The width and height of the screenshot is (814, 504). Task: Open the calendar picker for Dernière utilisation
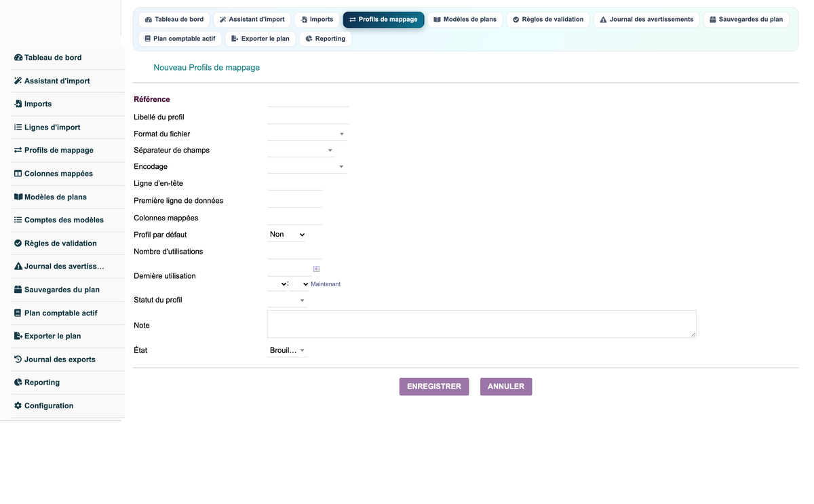click(316, 269)
